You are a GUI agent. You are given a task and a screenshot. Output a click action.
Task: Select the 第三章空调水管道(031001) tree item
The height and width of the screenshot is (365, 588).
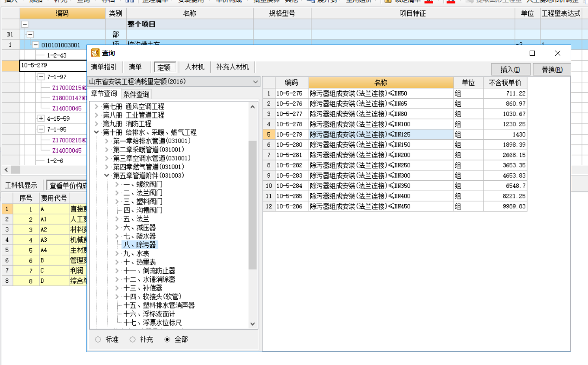click(x=152, y=158)
